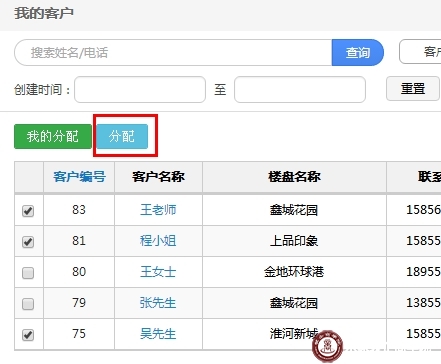This screenshot has width=441, height=364.
Task: Click the 我的客户 page title
Action: [44, 14]
